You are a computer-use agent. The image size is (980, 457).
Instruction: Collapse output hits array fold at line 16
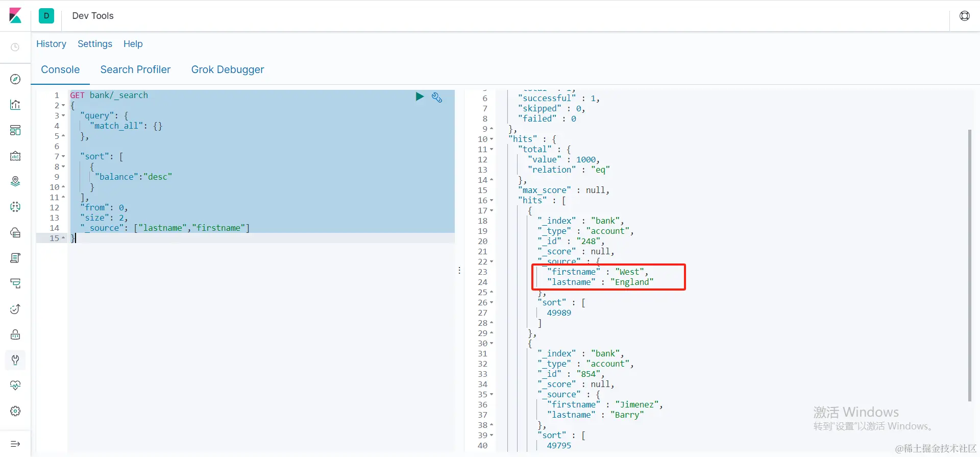tap(492, 201)
